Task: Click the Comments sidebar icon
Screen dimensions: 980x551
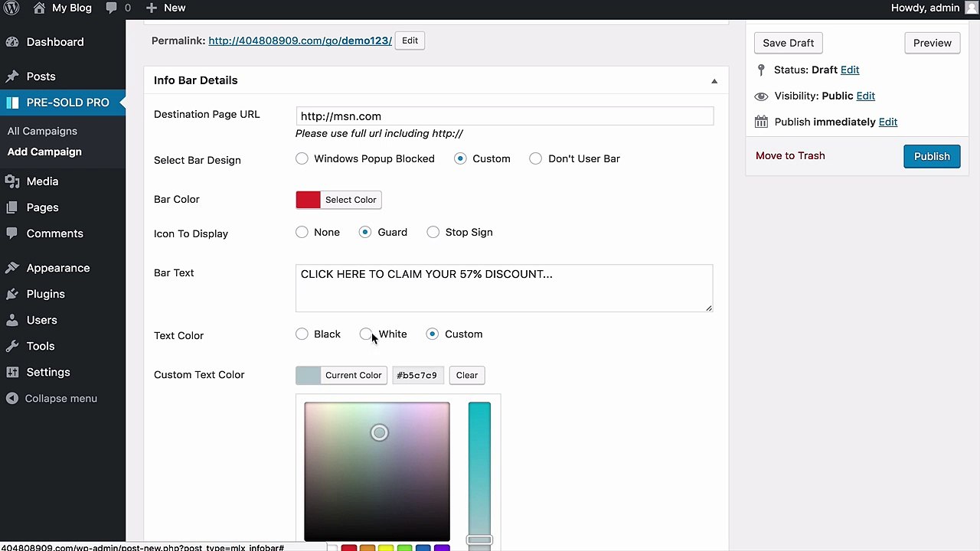Action: 12,233
